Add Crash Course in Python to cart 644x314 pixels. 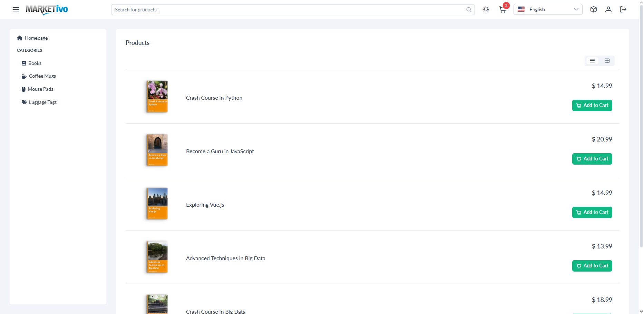(592, 105)
